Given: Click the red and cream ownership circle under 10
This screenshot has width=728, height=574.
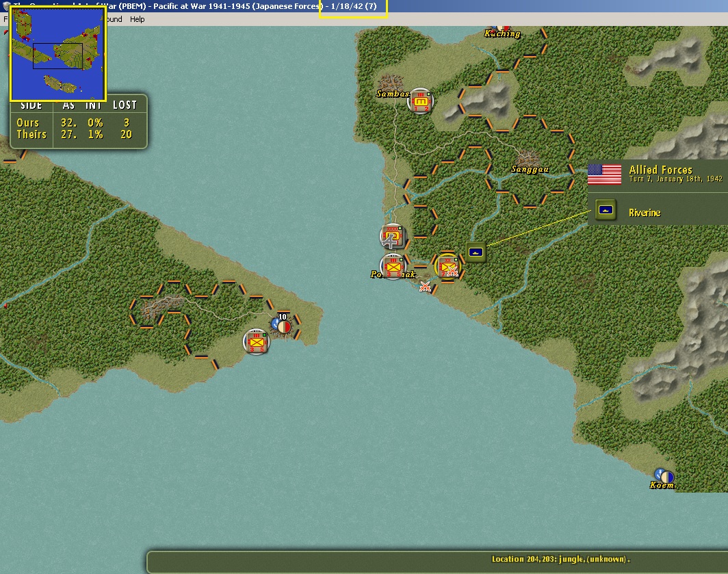Looking at the screenshot, I should pyautogui.click(x=284, y=327).
